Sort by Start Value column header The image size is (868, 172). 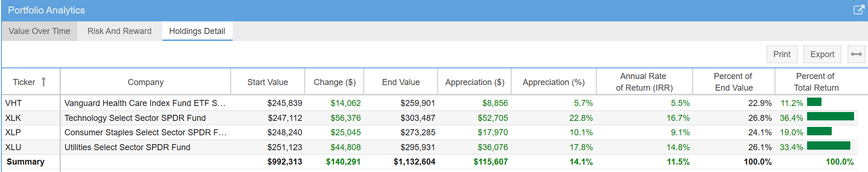267,82
